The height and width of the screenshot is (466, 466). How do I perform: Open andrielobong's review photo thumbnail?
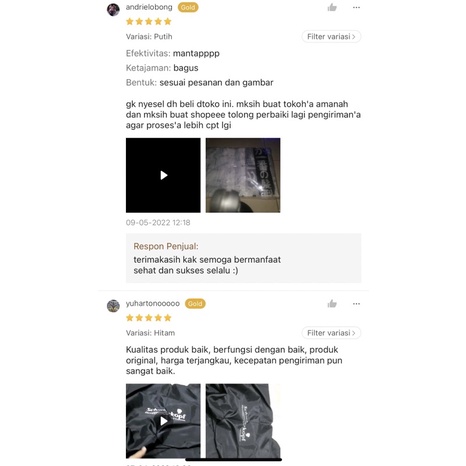pos(243,175)
